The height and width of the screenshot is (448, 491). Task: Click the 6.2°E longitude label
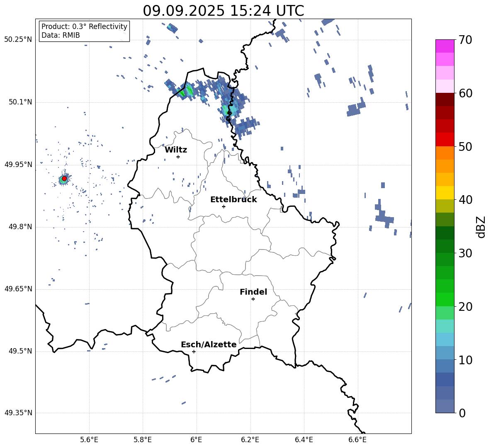point(250,440)
